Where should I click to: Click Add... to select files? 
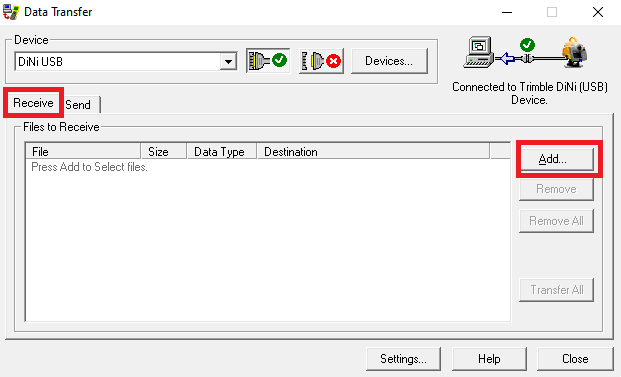point(556,159)
